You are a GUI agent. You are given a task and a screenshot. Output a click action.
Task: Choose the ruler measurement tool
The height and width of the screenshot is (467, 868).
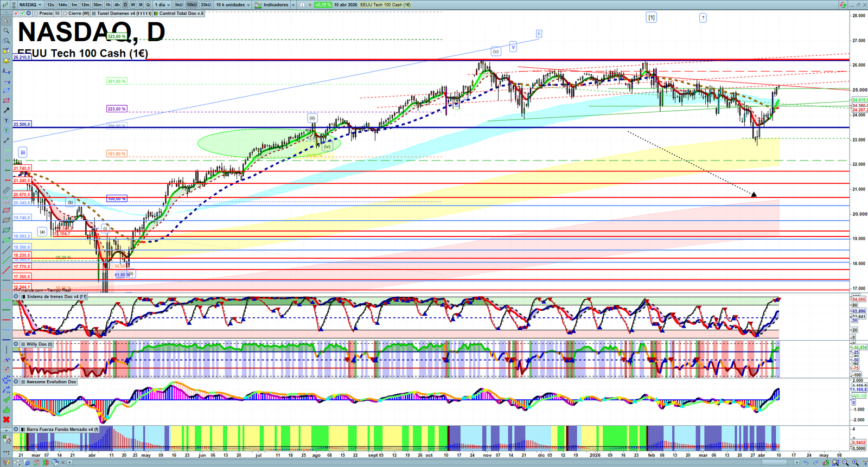[6, 190]
